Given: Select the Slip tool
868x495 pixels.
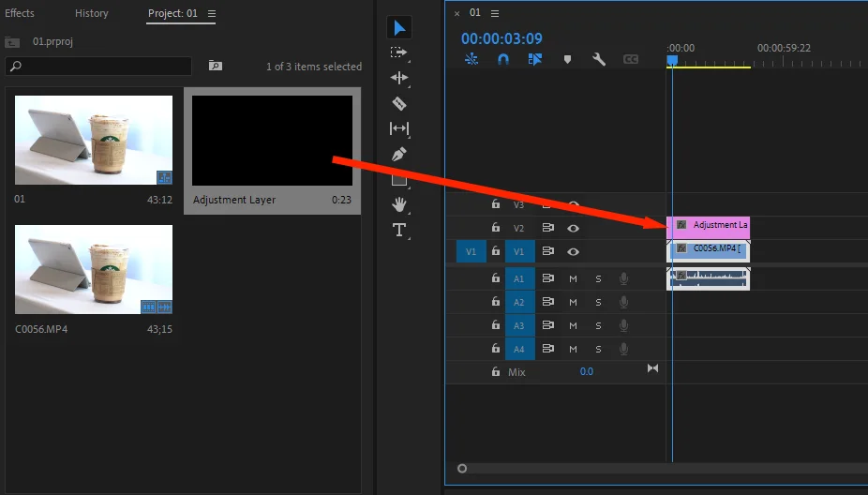Looking at the screenshot, I should [399, 128].
